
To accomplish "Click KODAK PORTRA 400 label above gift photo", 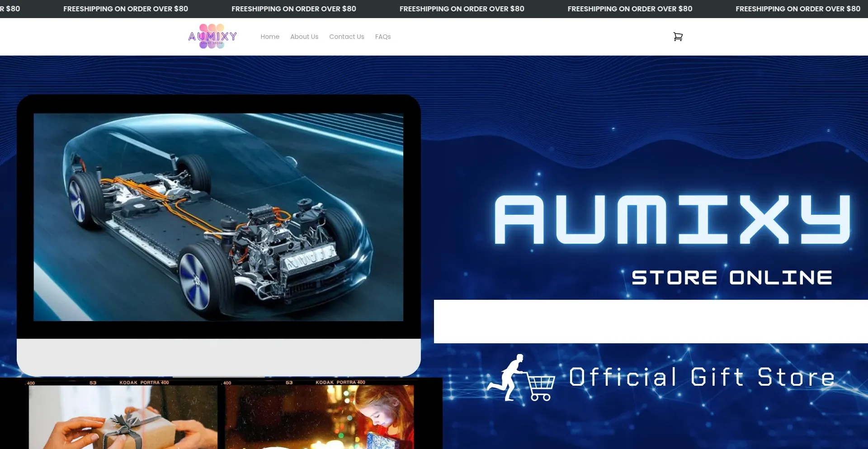I will point(144,383).
